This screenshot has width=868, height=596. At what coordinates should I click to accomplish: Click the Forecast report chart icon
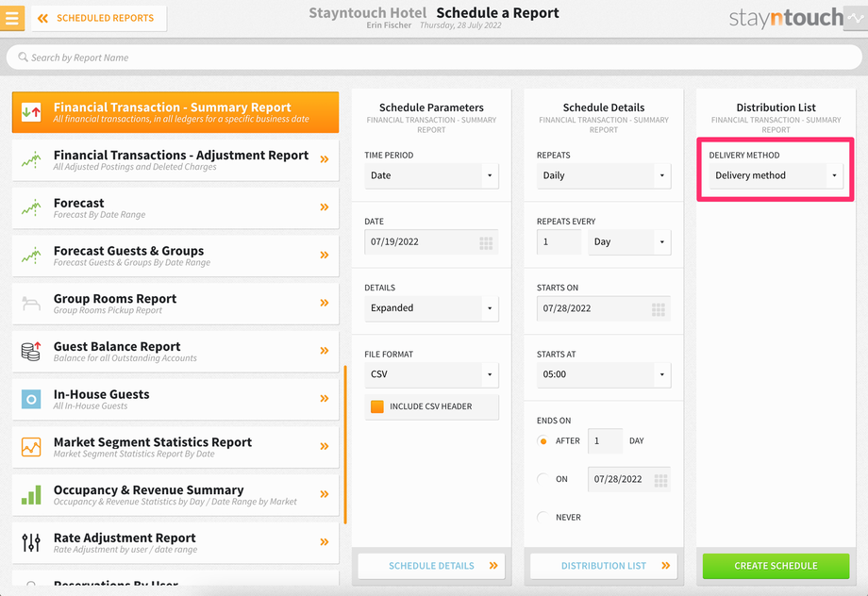pyautogui.click(x=31, y=207)
